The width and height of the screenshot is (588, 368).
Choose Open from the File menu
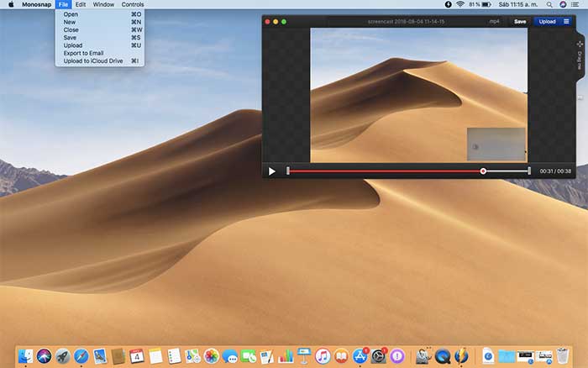(x=99, y=14)
